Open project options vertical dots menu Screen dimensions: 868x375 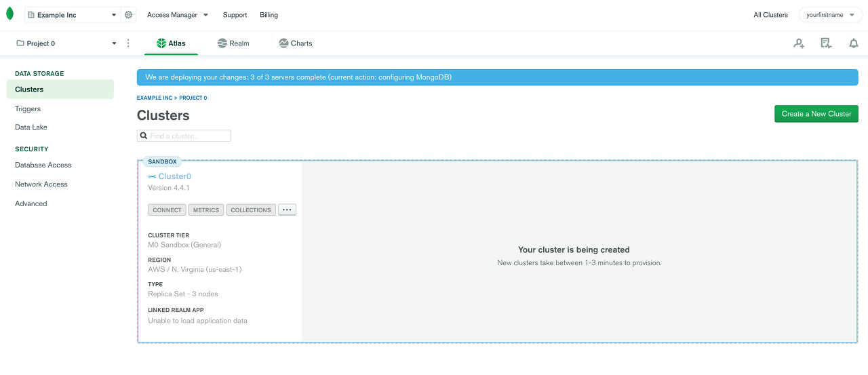click(128, 43)
